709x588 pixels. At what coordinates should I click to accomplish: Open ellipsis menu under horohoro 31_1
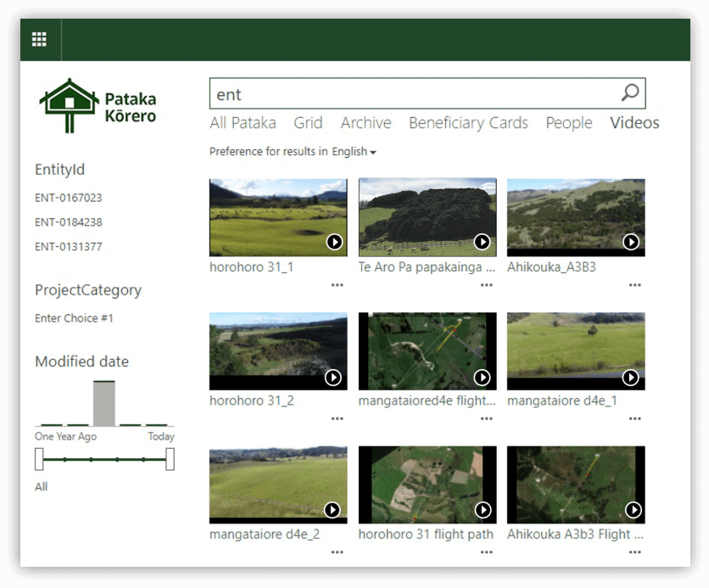click(x=338, y=285)
